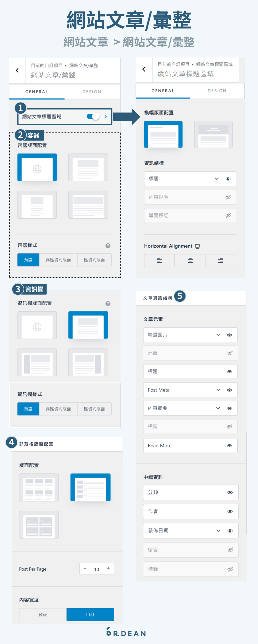Choose boxed content layout under 容器版面配置
This screenshot has width=258, height=644.
point(88,167)
